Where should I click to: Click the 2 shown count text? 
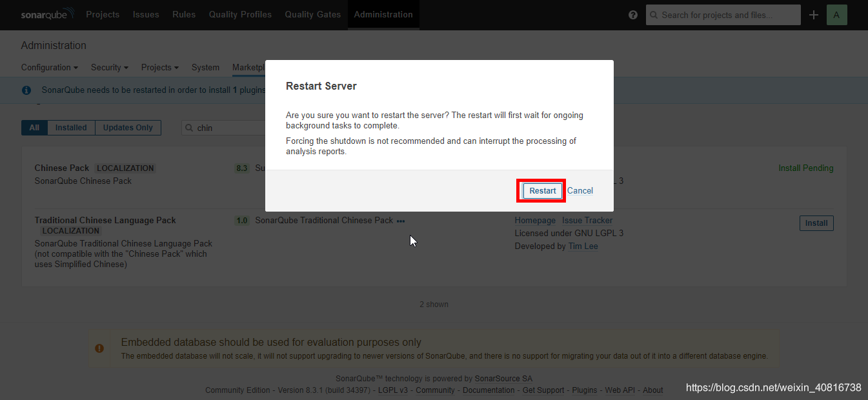click(x=434, y=305)
